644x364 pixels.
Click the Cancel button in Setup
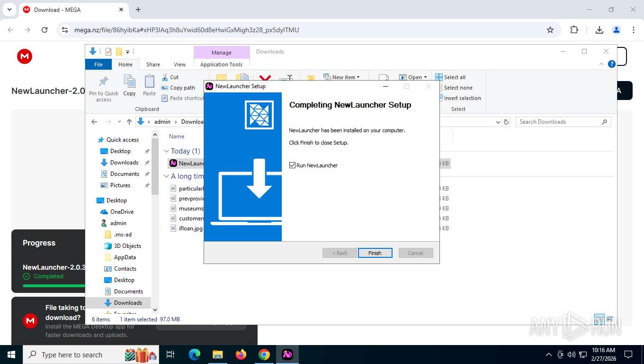click(416, 253)
